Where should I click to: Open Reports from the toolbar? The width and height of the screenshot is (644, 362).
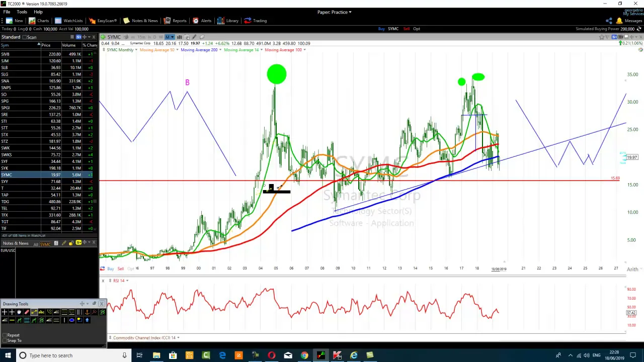(x=175, y=21)
